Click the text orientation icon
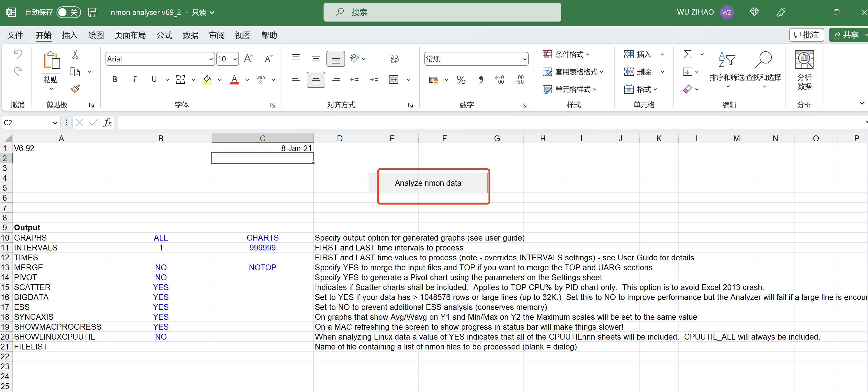 click(354, 59)
